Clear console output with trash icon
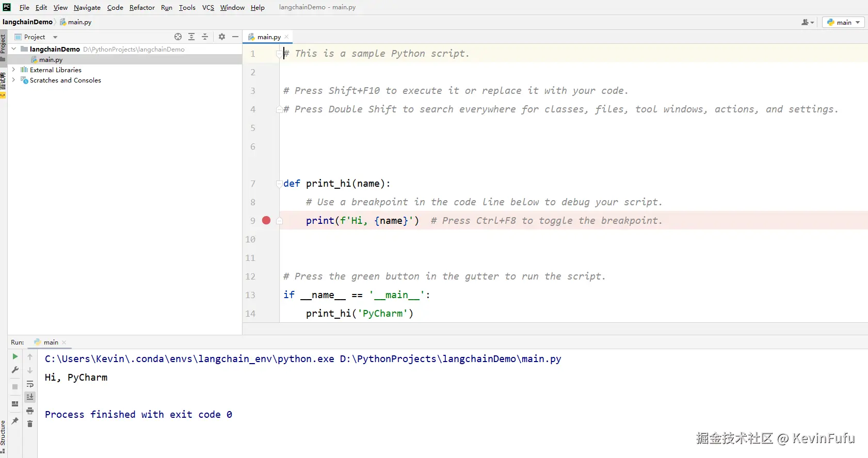868x458 pixels. pos(30,423)
